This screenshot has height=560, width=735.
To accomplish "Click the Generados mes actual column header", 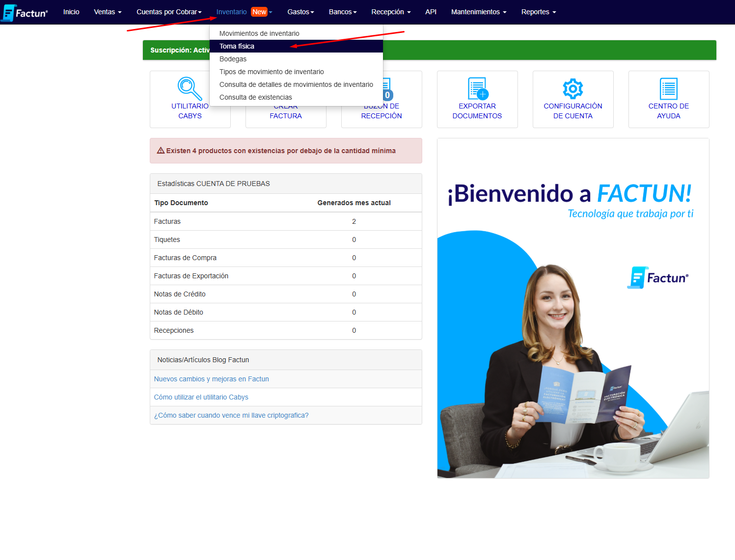I will click(x=354, y=203).
